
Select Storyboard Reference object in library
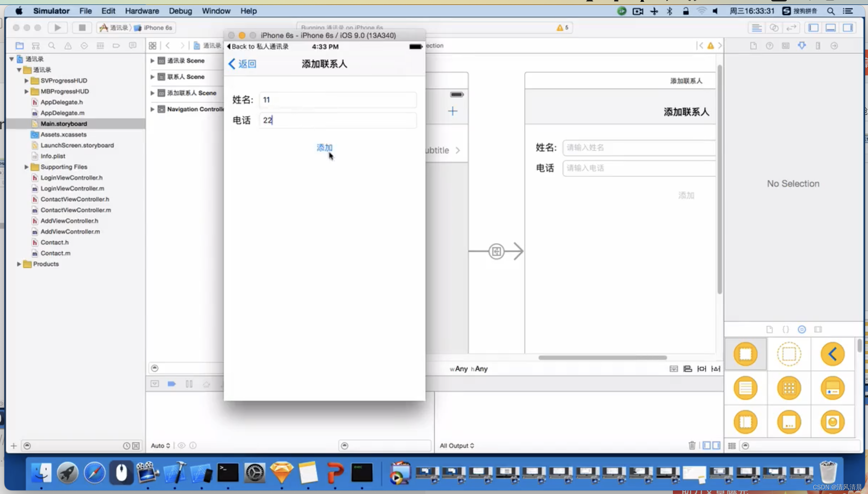pyautogui.click(x=789, y=354)
